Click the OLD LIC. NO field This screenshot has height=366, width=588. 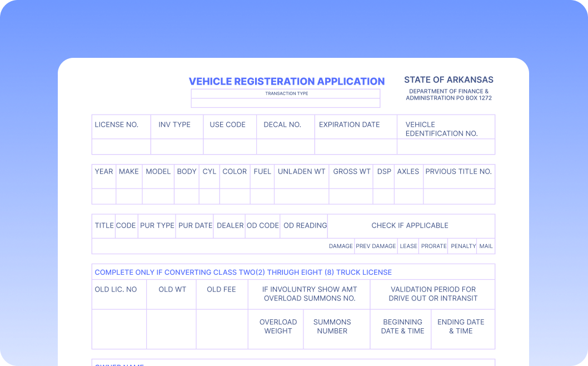[x=118, y=328]
